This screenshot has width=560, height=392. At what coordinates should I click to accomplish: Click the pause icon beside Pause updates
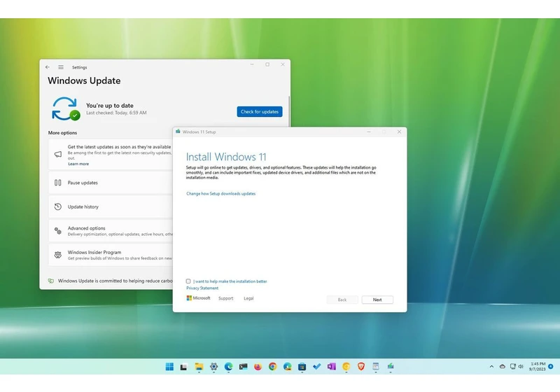coord(58,183)
